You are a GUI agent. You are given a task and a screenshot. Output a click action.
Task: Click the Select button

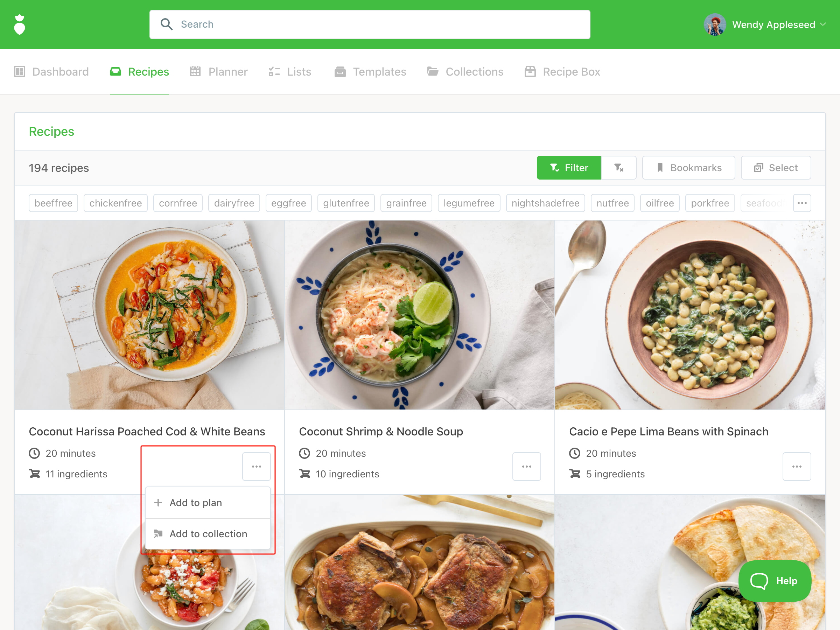[x=776, y=167]
